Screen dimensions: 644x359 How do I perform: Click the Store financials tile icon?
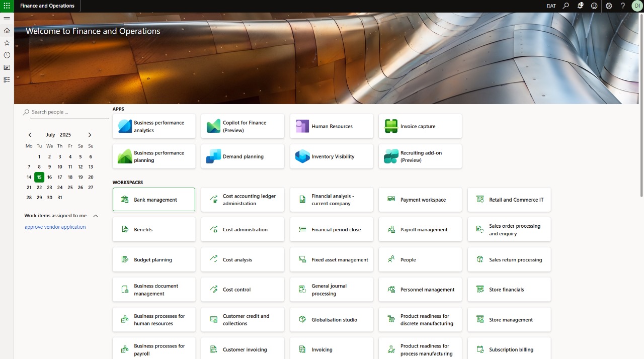click(480, 290)
